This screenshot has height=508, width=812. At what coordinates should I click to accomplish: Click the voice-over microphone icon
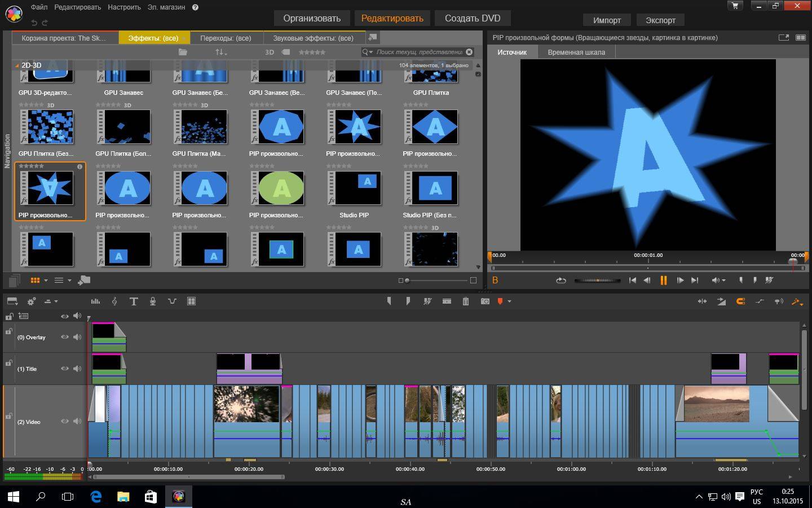coord(152,301)
